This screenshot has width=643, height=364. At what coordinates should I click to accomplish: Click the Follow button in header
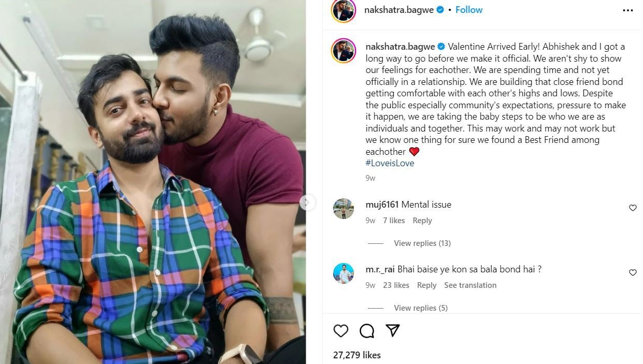tap(469, 10)
